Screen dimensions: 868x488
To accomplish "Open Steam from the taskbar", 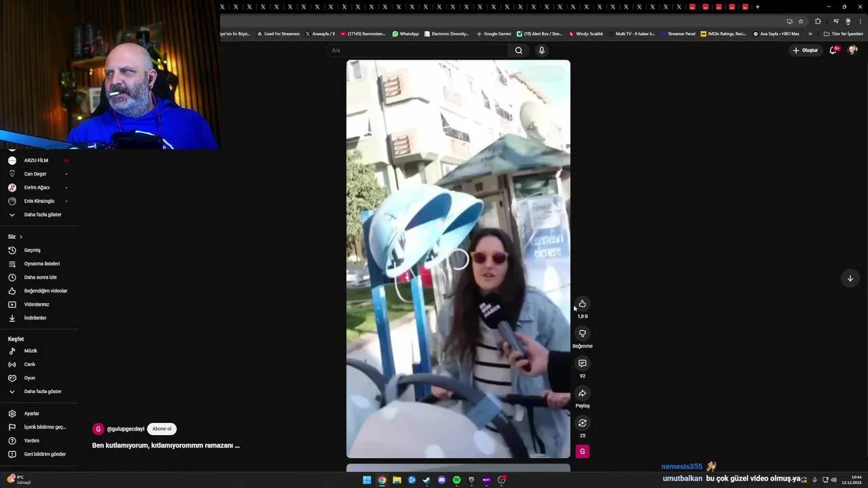I will pyautogui.click(x=427, y=480).
